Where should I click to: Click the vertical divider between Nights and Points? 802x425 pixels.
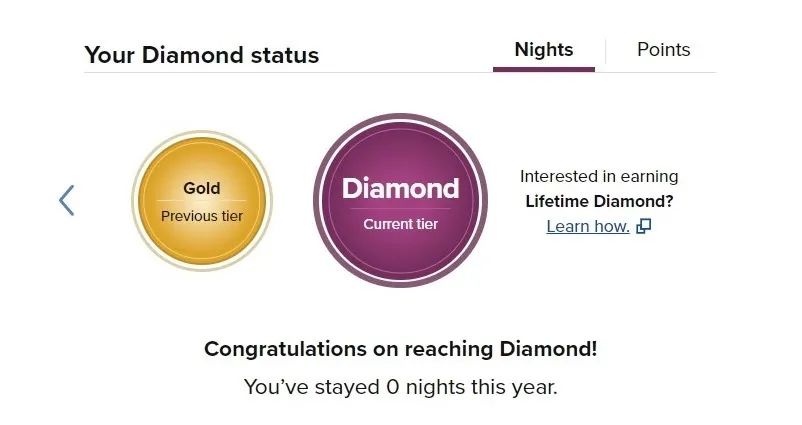click(605, 50)
